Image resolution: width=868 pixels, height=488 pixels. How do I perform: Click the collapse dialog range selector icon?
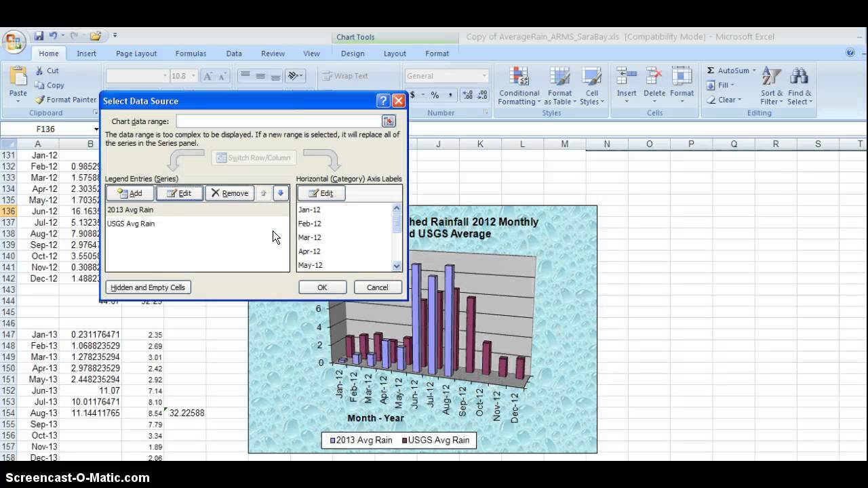click(x=389, y=121)
